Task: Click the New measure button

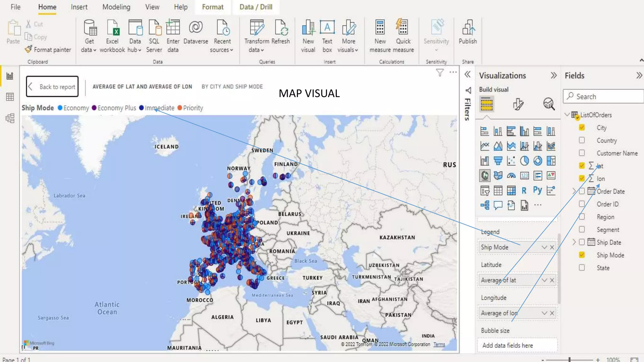Action: (x=380, y=36)
